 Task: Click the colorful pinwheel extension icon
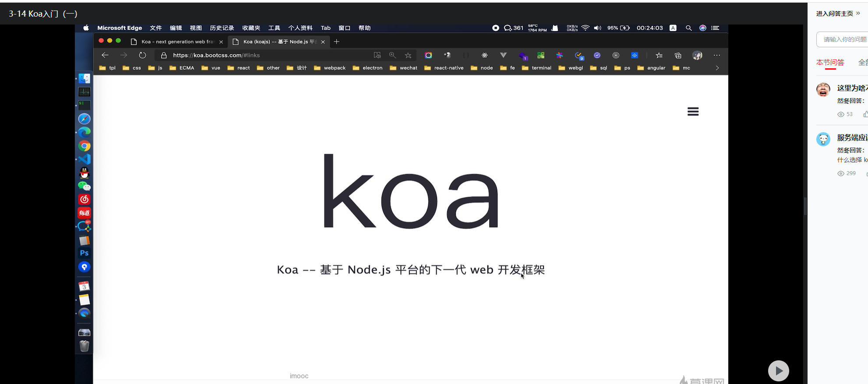point(559,55)
